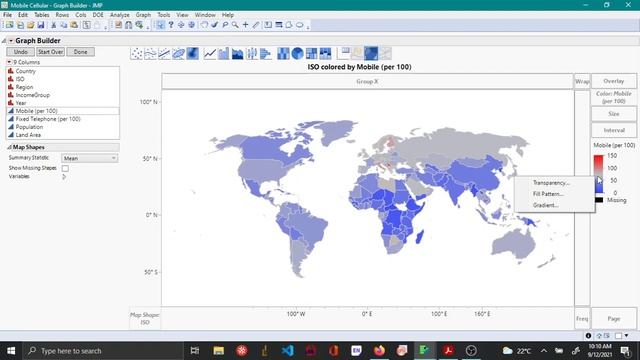
Task: Pick the Arrow cursor tool in toolbar
Action: [160, 25]
